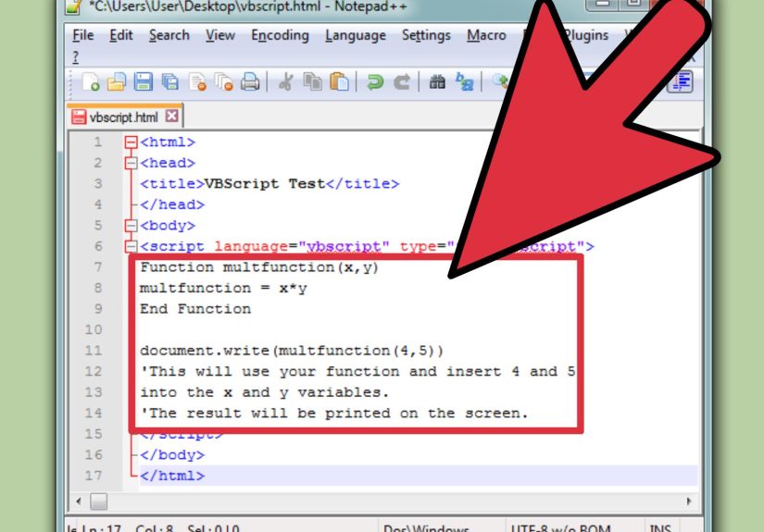Click the Print toolbar icon

click(x=250, y=81)
